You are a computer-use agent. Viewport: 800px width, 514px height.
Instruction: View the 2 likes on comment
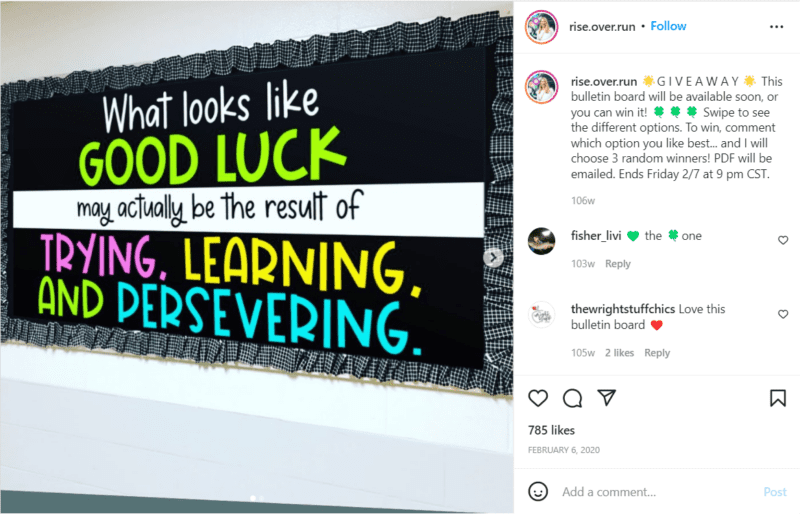tap(619, 353)
